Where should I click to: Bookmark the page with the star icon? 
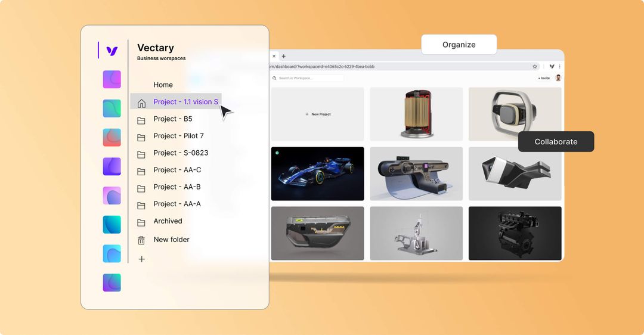point(535,67)
